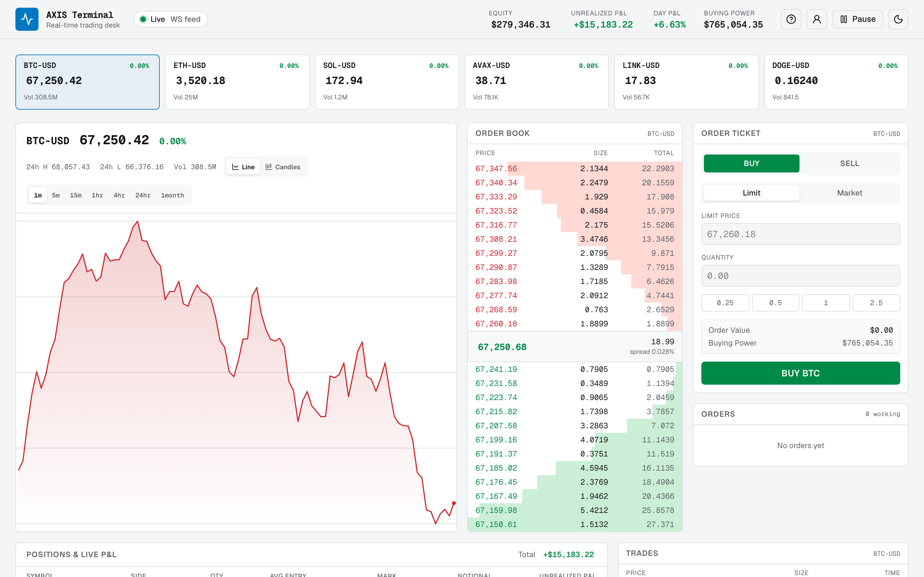
Task: Select the 1month timeframe tab
Action: click(173, 195)
